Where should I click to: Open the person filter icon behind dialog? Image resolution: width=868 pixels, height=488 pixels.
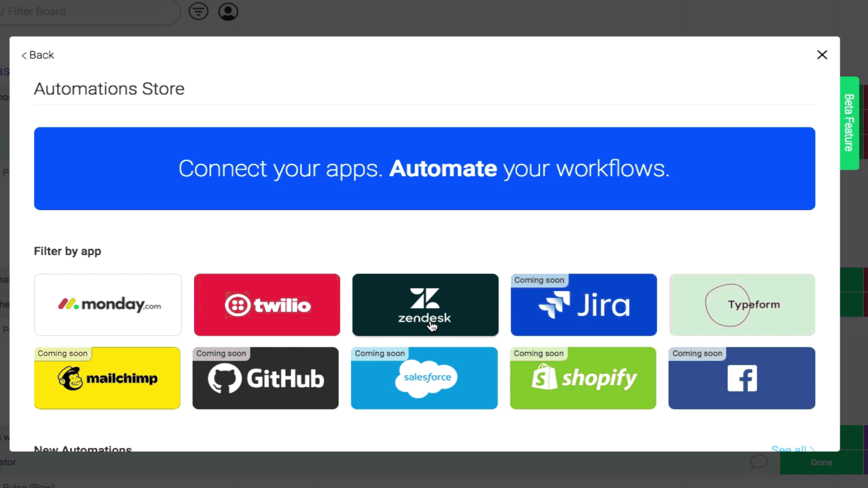(x=228, y=11)
